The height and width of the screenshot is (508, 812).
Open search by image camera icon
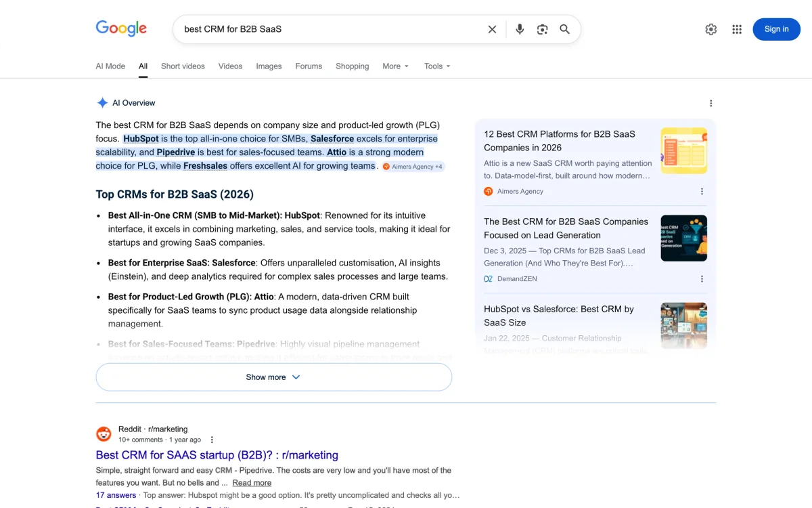(x=542, y=29)
